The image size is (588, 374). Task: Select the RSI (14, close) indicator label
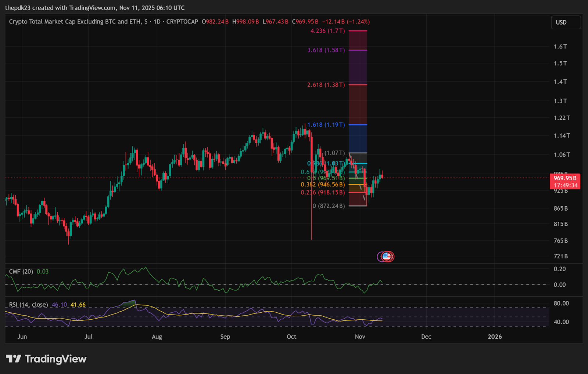pyautogui.click(x=28, y=305)
